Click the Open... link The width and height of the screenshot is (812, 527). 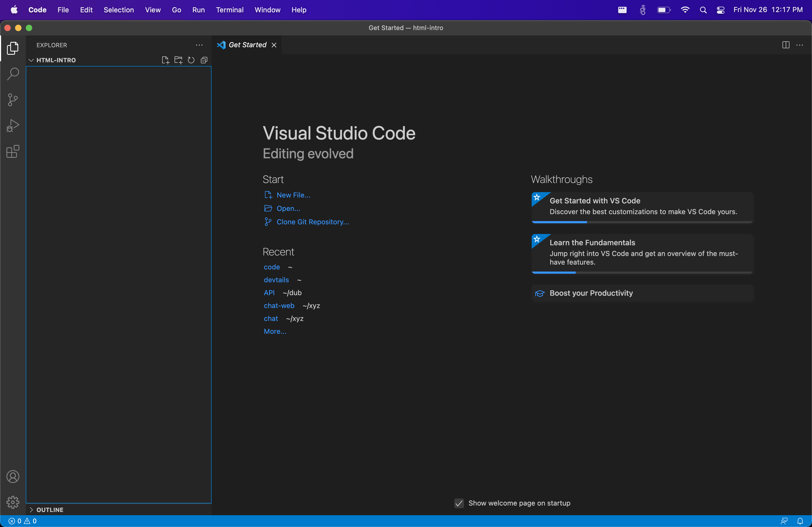[288, 208]
